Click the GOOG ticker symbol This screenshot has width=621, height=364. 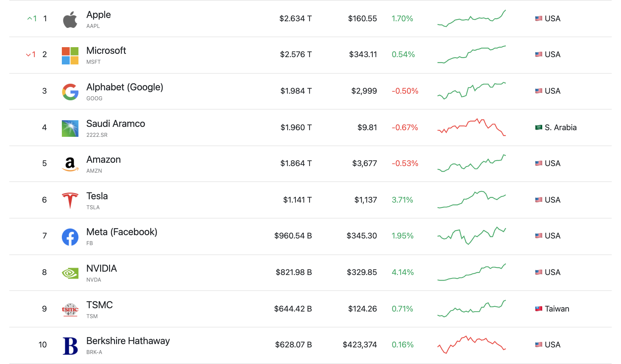click(x=94, y=98)
